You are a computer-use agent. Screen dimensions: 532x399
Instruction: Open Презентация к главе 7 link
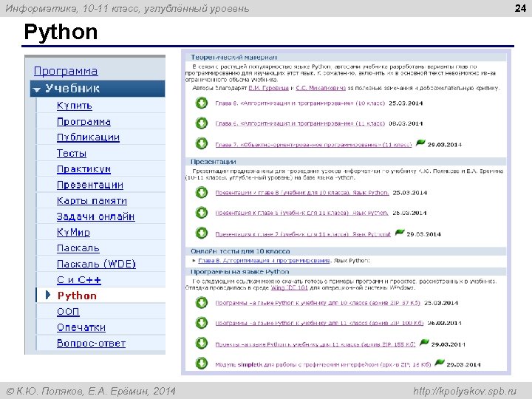click(x=303, y=234)
